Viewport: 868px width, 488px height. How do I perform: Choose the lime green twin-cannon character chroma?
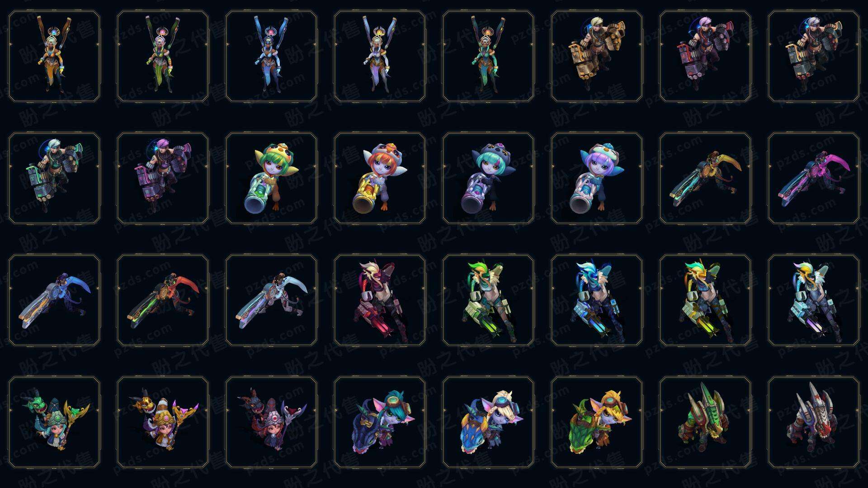163,56
